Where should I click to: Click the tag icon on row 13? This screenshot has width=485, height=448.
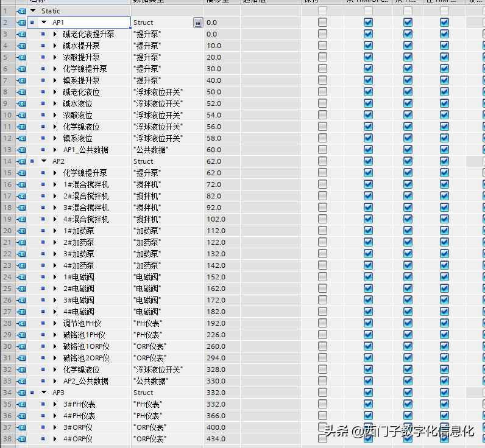22,150
